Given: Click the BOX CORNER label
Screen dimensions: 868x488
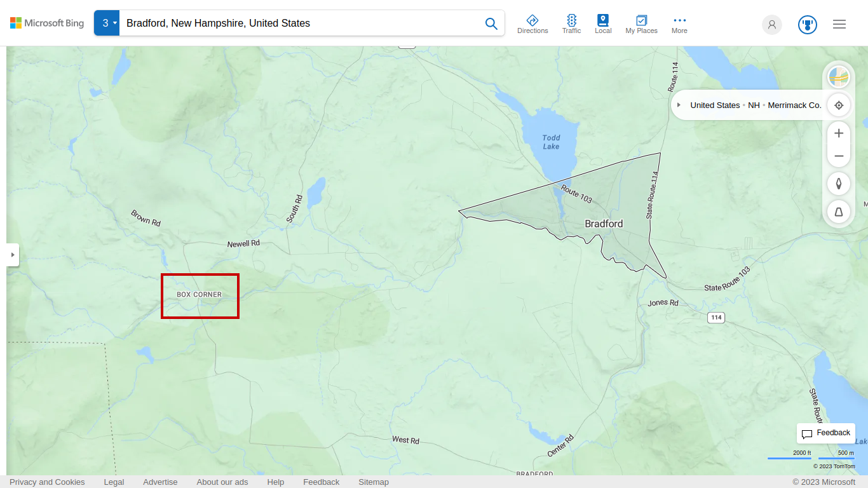Looking at the screenshot, I should coord(200,295).
